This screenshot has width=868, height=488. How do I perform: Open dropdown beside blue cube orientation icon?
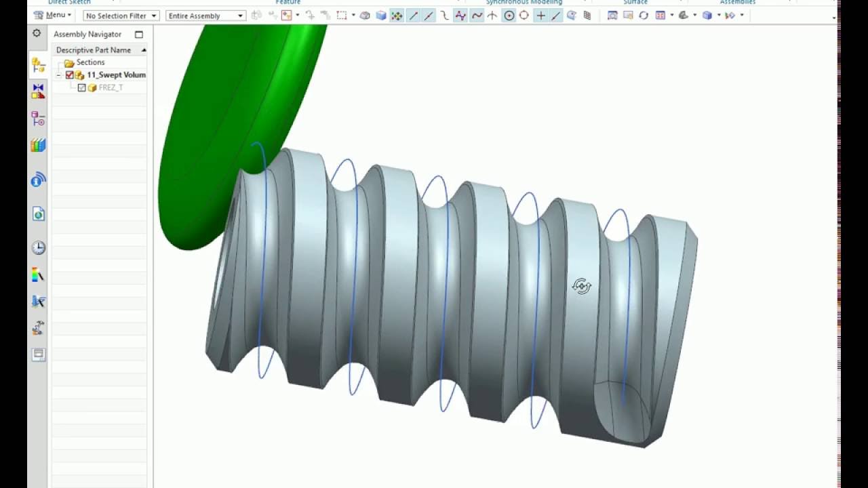(x=719, y=16)
